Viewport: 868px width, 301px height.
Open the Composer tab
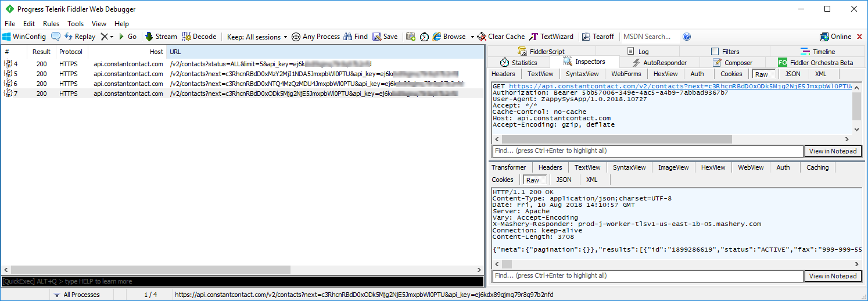click(732, 63)
